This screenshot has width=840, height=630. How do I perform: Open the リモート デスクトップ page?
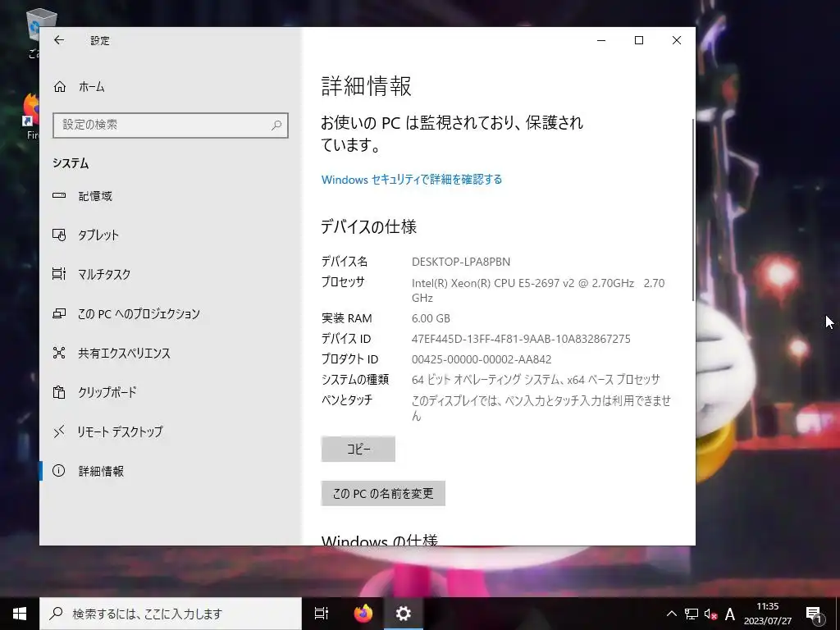tap(171, 431)
